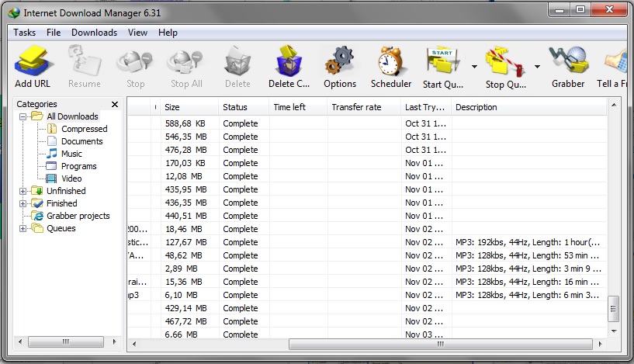Sort by Description column header
This screenshot has width=634, height=364.
[x=529, y=107]
